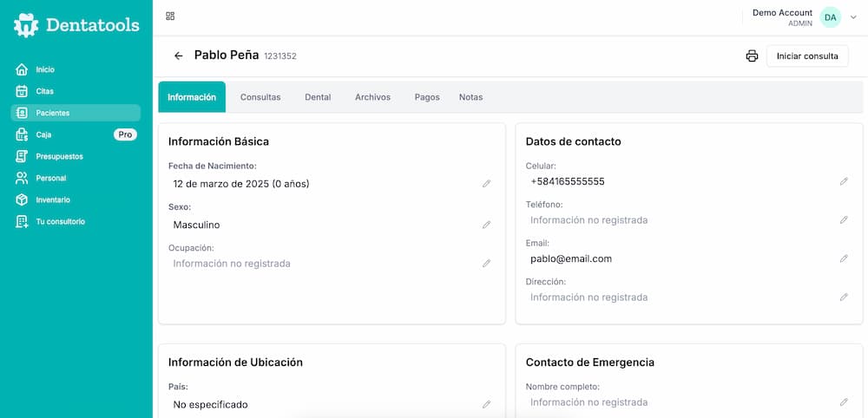This screenshot has height=418, width=868.
Task: Open the Dental tab
Action: click(x=318, y=97)
